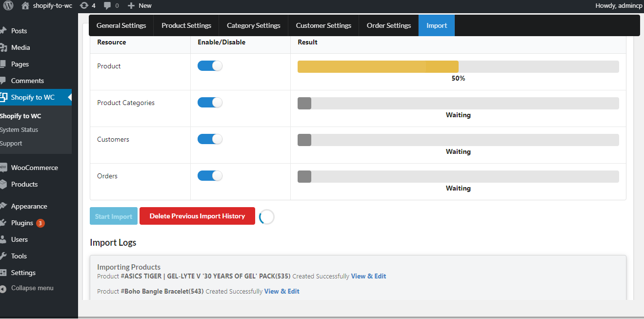Click the Product Categories progress bar

coord(458,103)
